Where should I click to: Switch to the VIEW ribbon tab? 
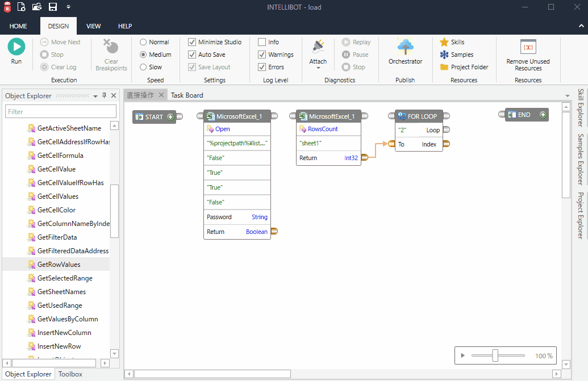93,26
